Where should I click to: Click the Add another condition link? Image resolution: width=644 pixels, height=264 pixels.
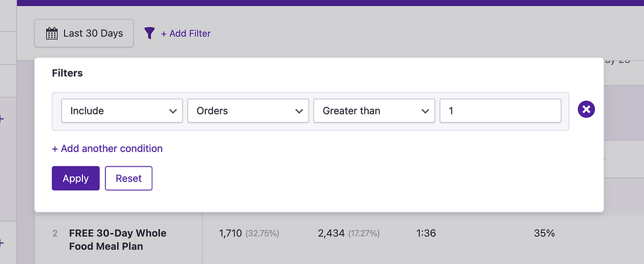click(107, 148)
